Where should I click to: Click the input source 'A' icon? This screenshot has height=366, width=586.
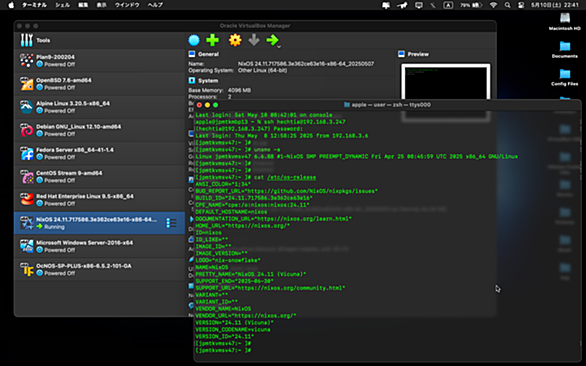[448, 5]
